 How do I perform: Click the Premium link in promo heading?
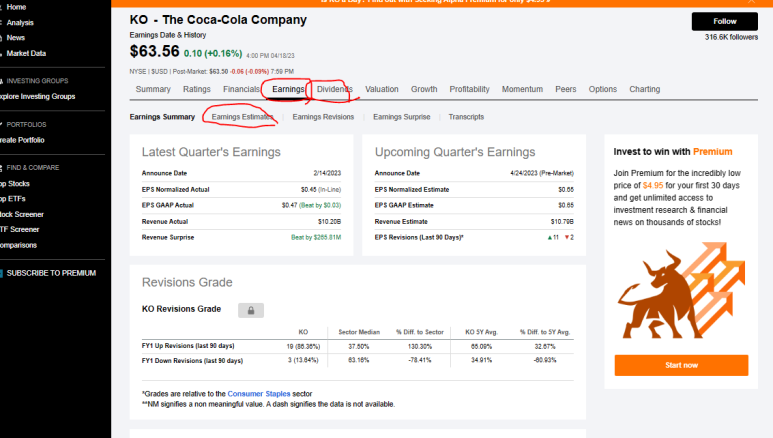pyautogui.click(x=712, y=152)
